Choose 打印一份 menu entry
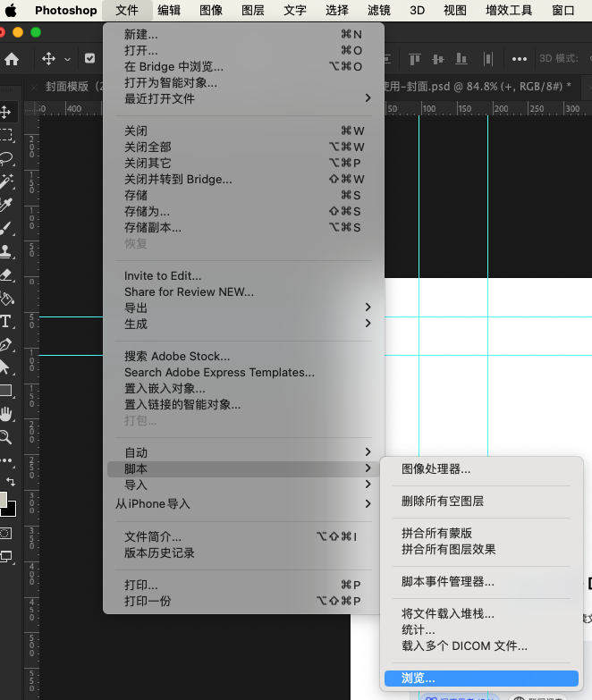The width and height of the screenshot is (592, 700). [243, 601]
